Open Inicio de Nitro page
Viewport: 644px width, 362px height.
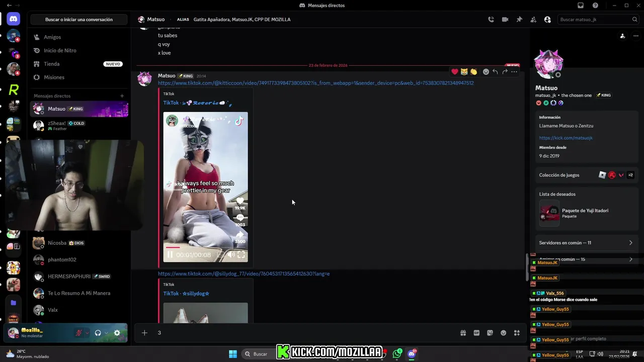(x=79, y=51)
